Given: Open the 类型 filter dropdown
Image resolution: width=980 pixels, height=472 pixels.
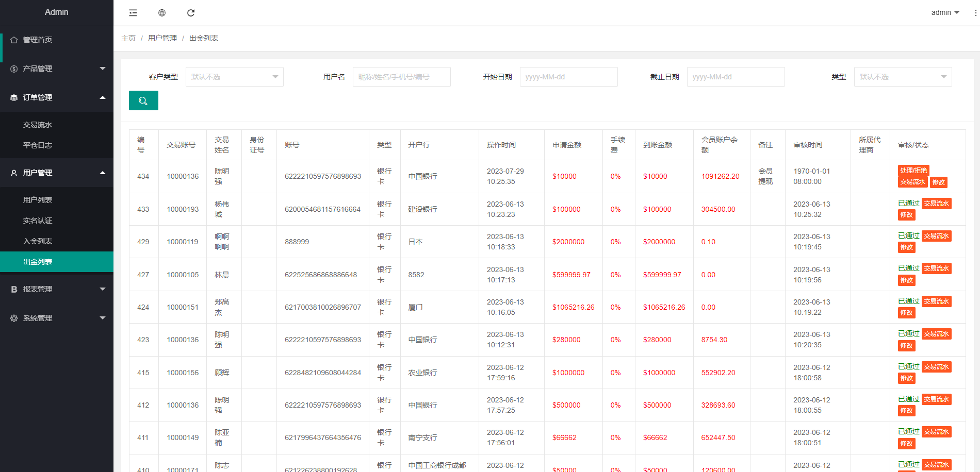Looking at the screenshot, I should point(903,76).
